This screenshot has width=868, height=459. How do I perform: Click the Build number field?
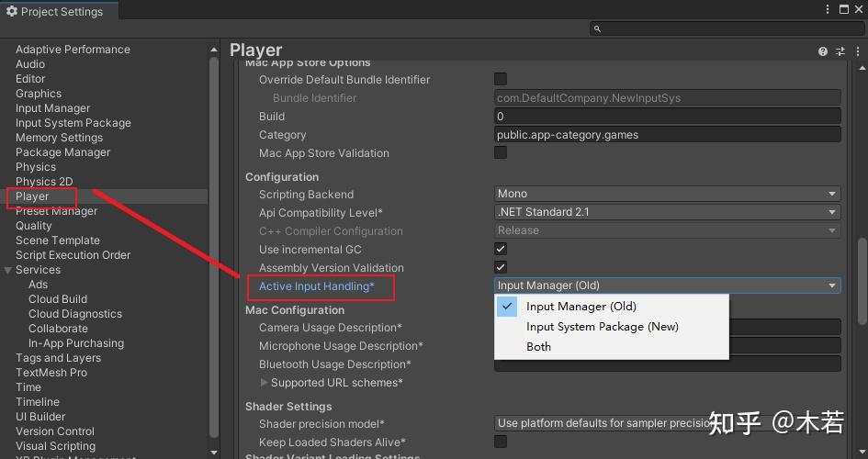[x=667, y=117]
